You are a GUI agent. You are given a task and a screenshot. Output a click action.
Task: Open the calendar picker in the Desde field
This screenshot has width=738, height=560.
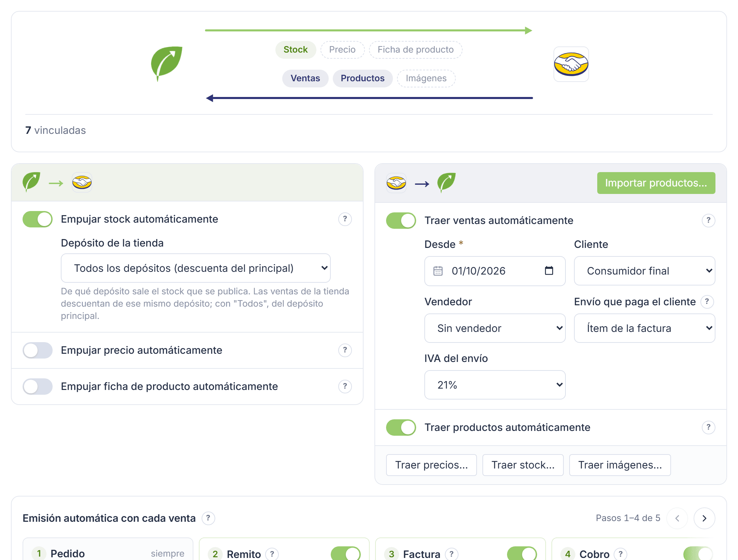tap(549, 271)
